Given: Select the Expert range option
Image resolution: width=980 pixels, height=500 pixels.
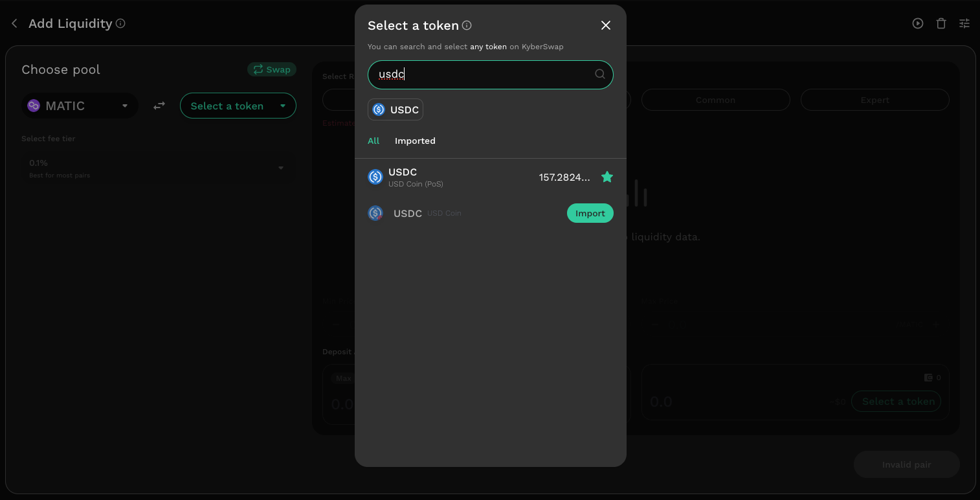Looking at the screenshot, I should click(875, 100).
